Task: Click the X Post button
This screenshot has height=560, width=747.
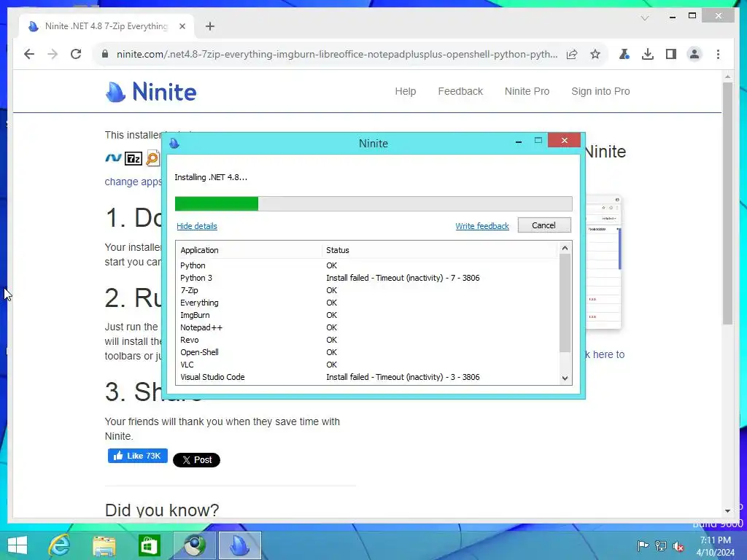Action: pyautogui.click(x=196, y=460)
